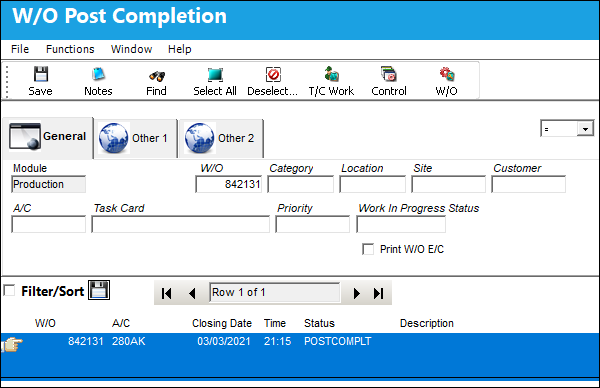
Task: Click the POSTCOMPLT status cell
Action: click(x=338, y=341)
